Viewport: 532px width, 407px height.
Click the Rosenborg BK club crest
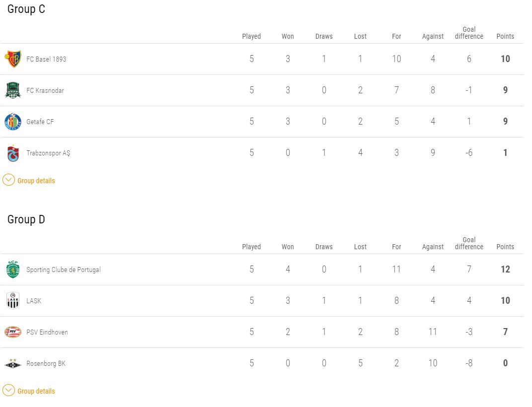(x=13, y=364)
